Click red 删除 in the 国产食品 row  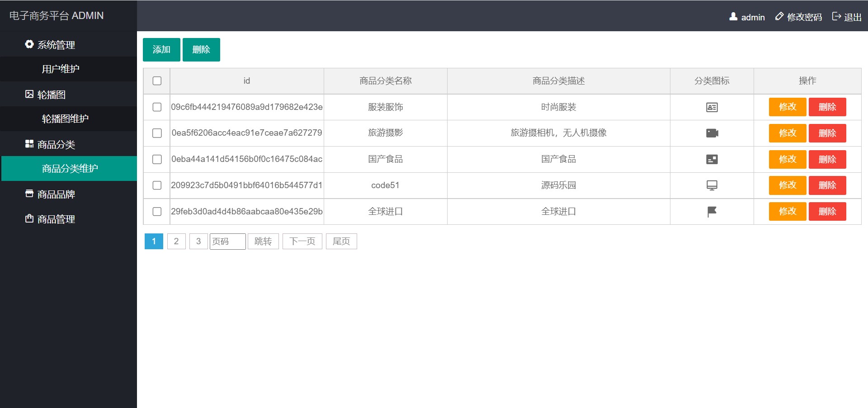[827, 159]
